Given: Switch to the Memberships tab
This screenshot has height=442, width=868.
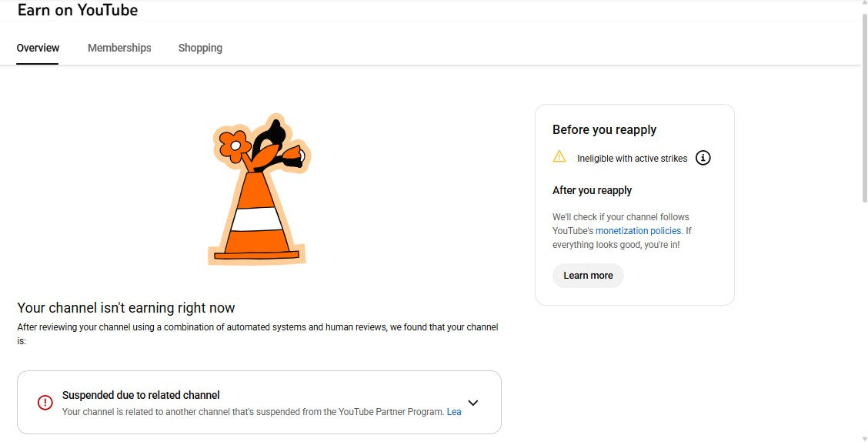Looking at the screenshot, I should coord(119,48).
